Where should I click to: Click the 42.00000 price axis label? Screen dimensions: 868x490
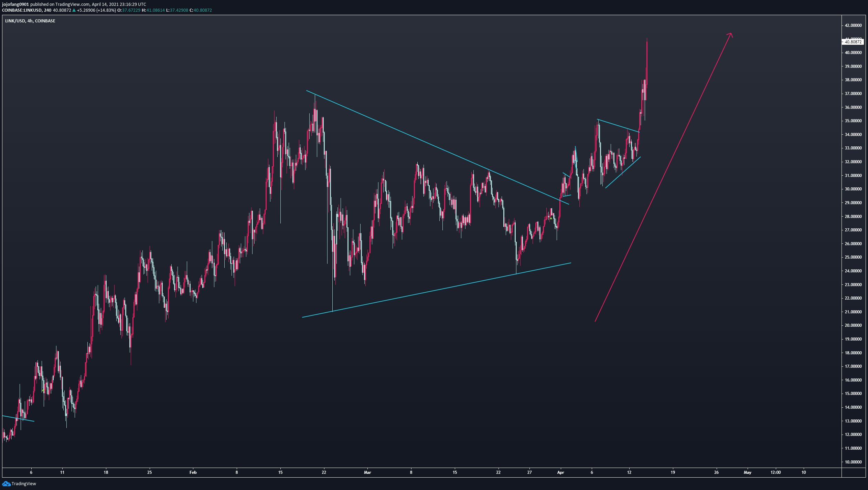tap(853, 25)
